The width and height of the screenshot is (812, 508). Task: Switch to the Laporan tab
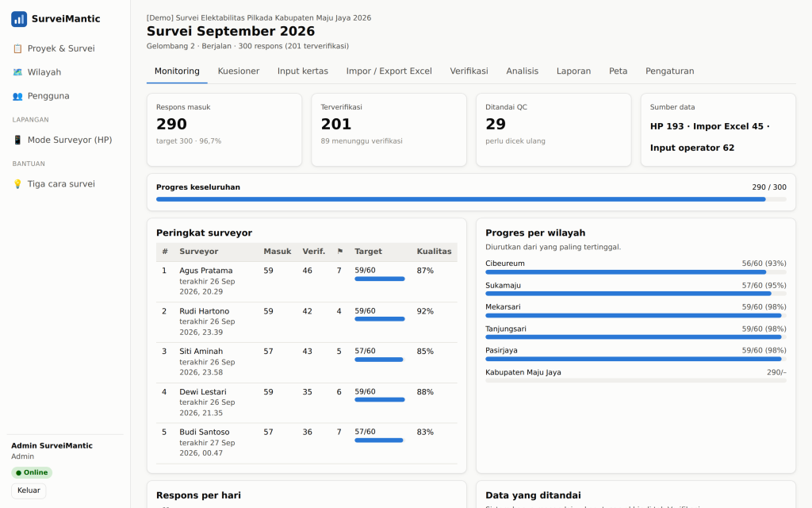click(573, 71)
